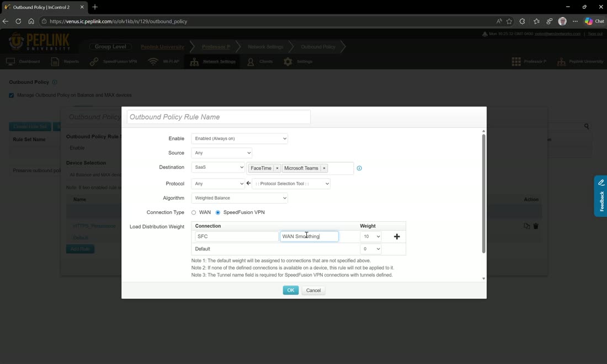Open Peplink University organization switcher at right
Viewport: 607px width, 364px height.
pos(581,62)
